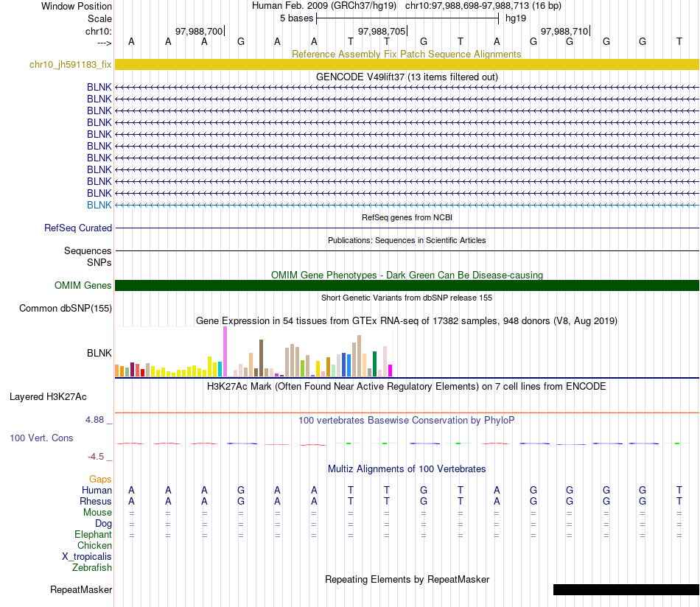The width and height of the screenshot is (700, 607).
Task: Click the topmost BLNK transcript label
Action: [x=99, y=87]
